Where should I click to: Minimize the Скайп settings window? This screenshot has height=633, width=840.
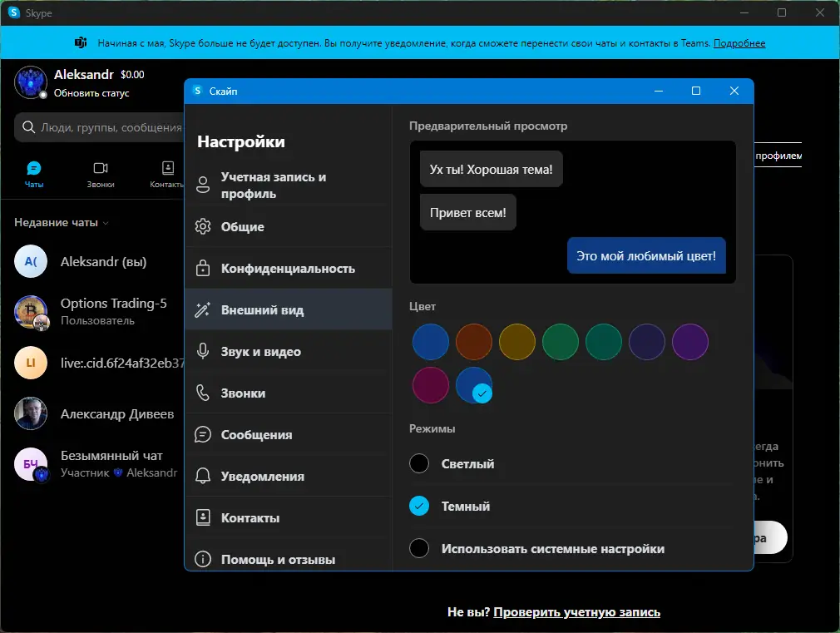pos(659,91)
